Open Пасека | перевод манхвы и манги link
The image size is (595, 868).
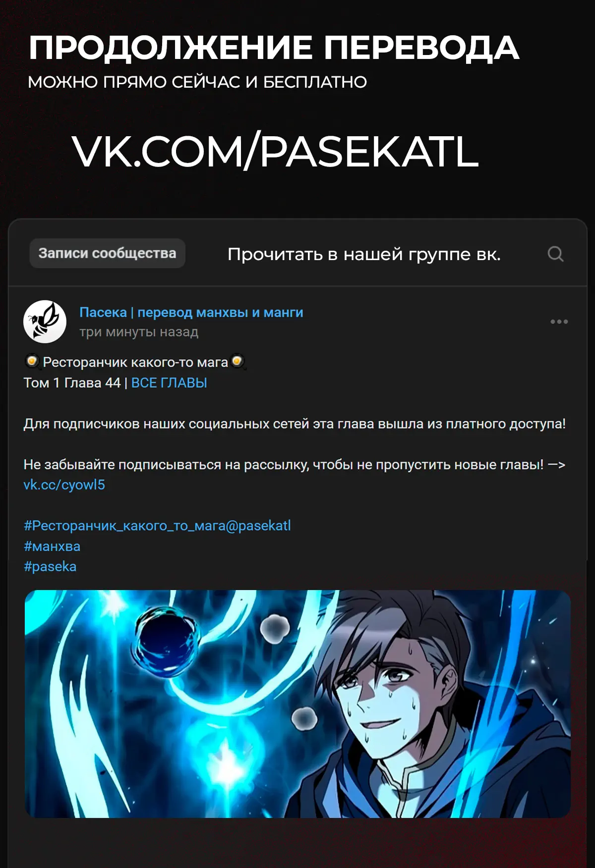click(191, 312)
